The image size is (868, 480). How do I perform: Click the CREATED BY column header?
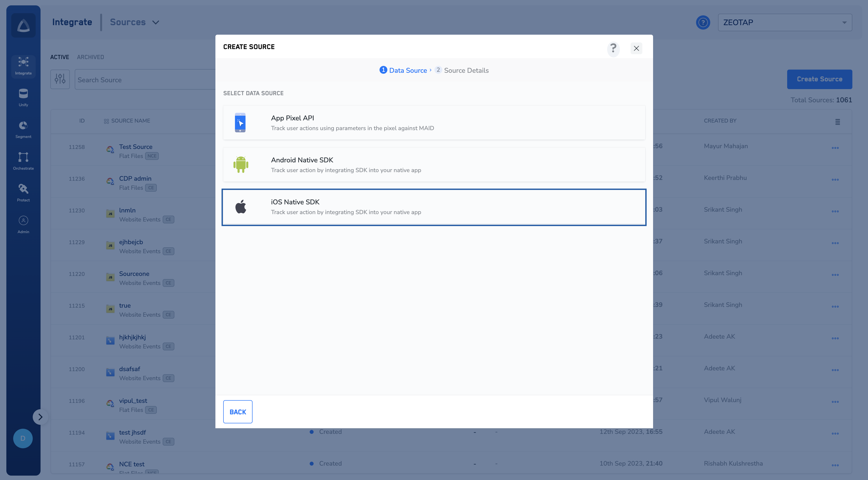point(720,121)
